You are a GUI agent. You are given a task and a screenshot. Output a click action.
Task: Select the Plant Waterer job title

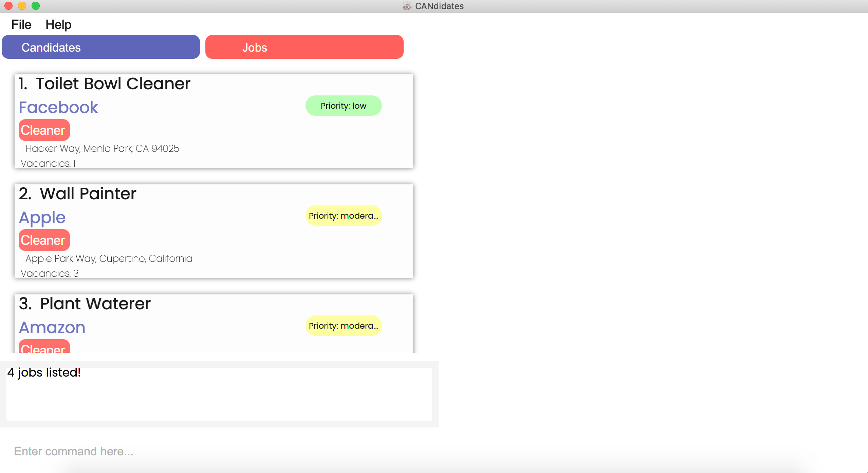tap(95, 304)
